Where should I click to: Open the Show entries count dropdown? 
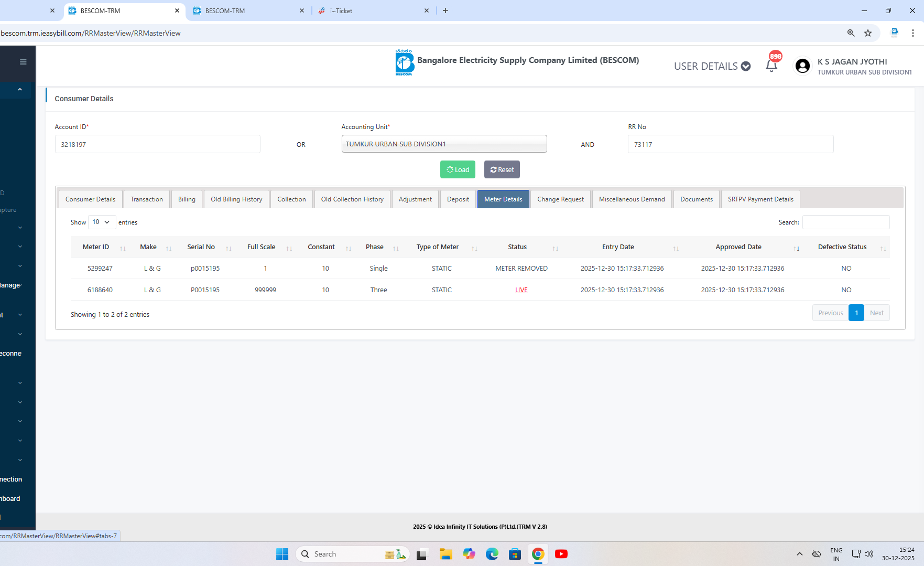tap(102, 222)
